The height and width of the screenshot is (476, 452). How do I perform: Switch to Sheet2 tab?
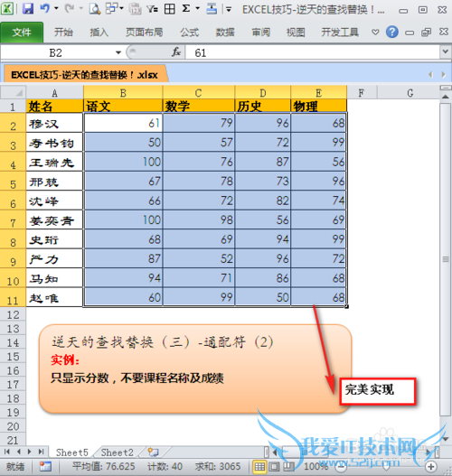click(x=118, y=453)
